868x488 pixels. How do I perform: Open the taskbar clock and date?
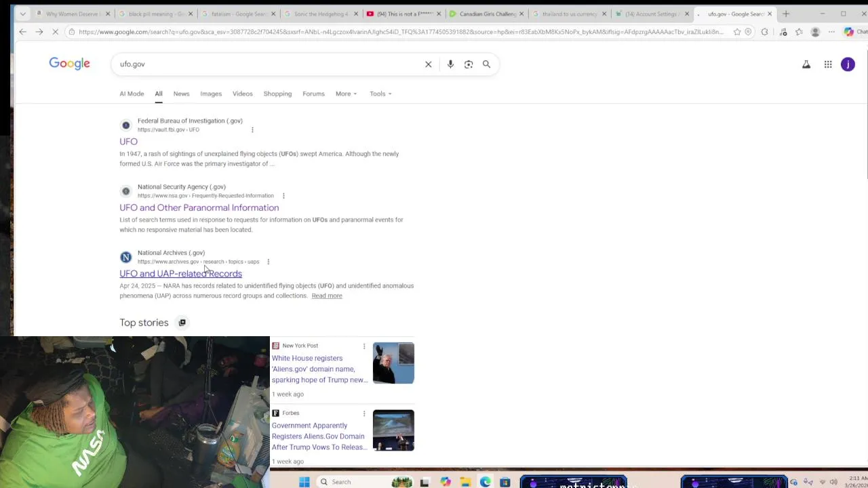858,482
